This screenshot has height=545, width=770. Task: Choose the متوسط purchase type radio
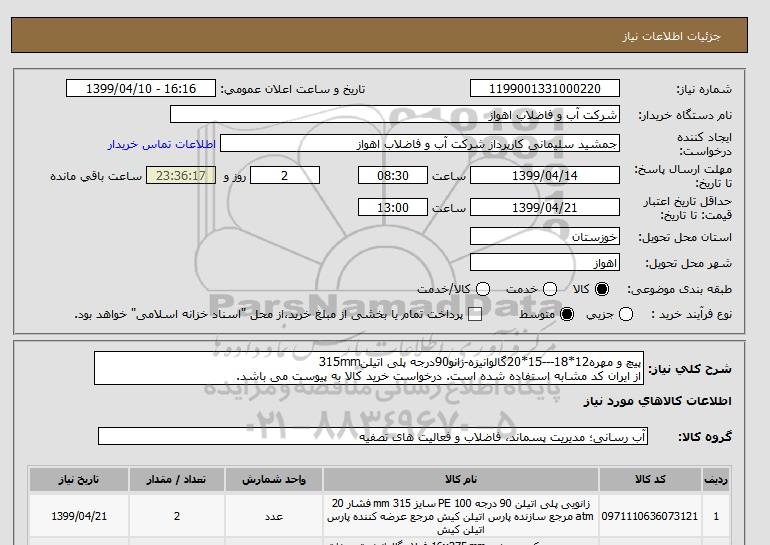pyautogui.click(x=567, y=314)
